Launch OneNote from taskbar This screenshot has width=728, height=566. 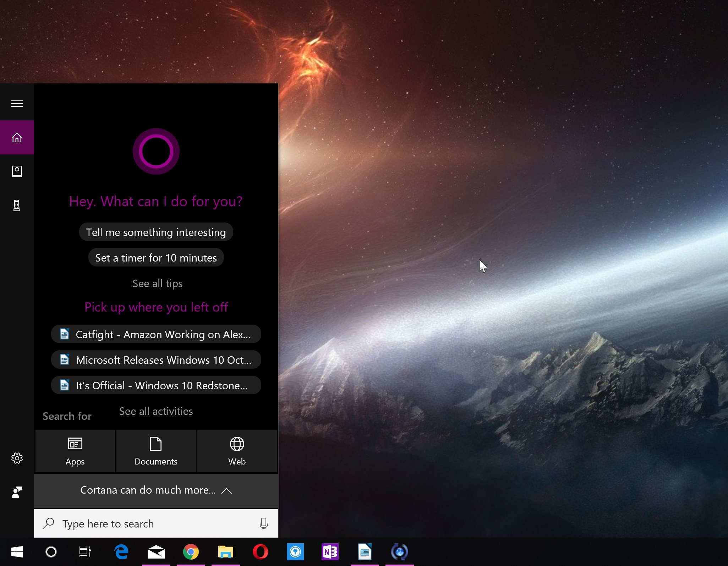tap(330, 552)
